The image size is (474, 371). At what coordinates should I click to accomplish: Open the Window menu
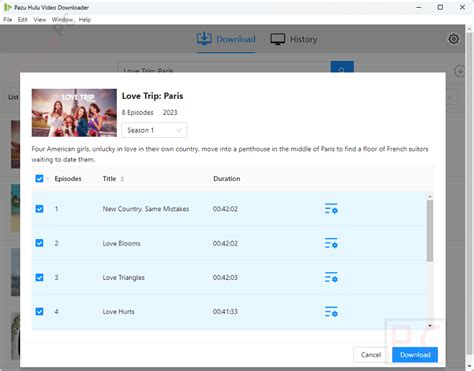point(62,20)
